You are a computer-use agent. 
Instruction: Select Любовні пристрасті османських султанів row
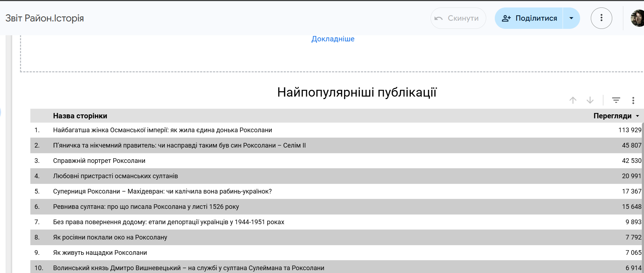(x=115, y=176)
